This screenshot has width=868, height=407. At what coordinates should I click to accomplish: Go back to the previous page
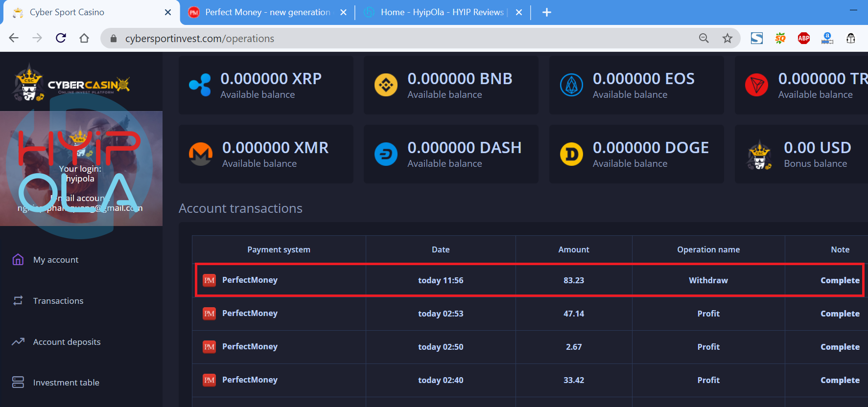coord(14,38)
